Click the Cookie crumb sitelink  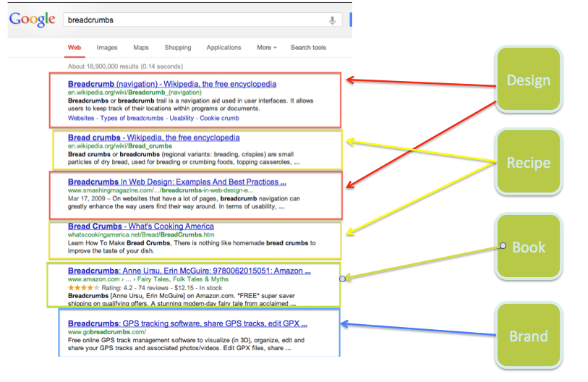(219, 118)
